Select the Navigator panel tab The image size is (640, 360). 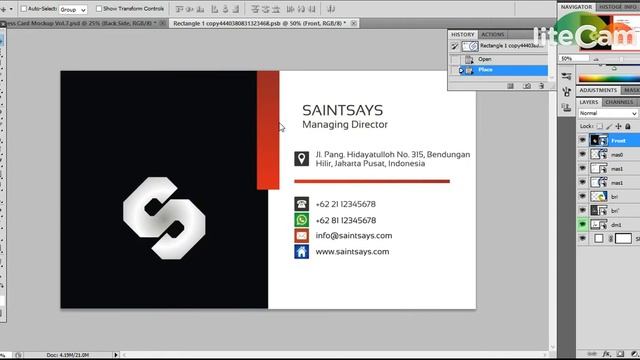[x=576, y=7]
